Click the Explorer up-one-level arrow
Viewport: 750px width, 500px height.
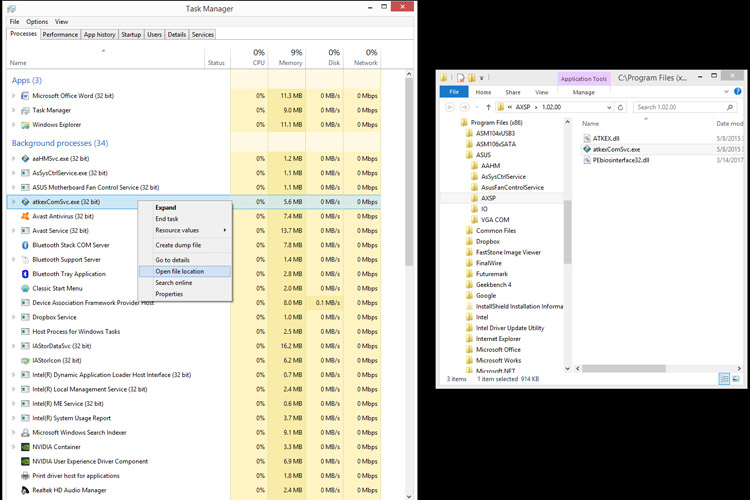point(488,107)
